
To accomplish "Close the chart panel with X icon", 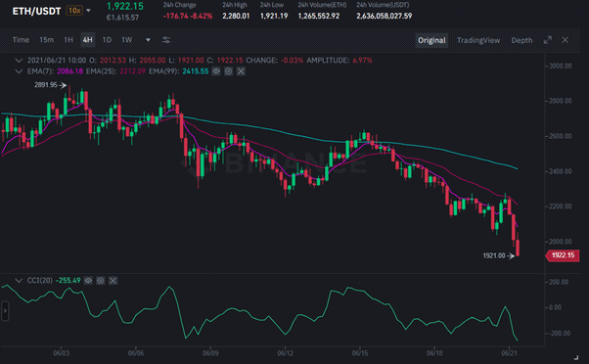I will (565, 40).
